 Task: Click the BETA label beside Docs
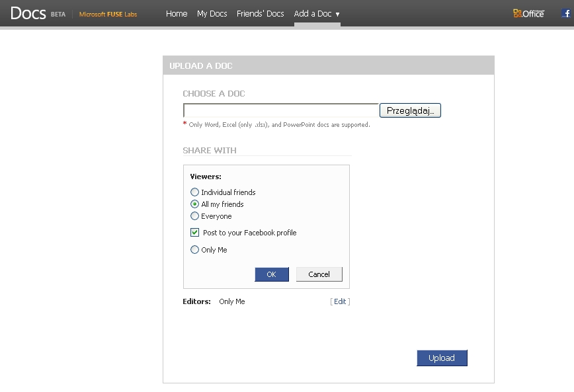58,14
